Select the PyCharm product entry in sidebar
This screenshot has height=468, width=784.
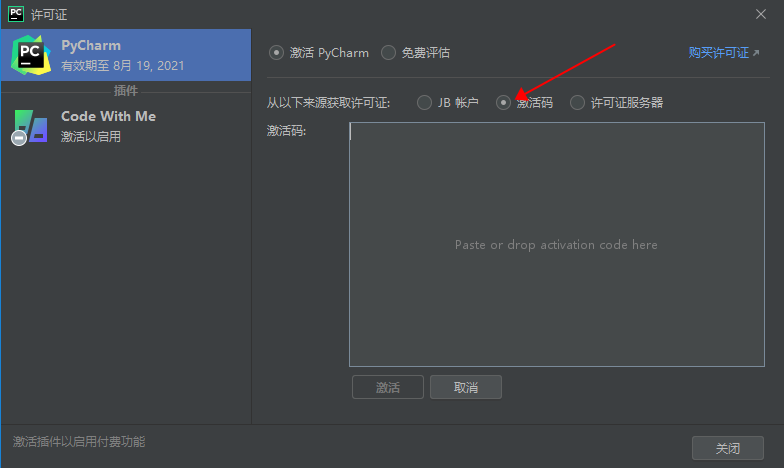(126, 55)
